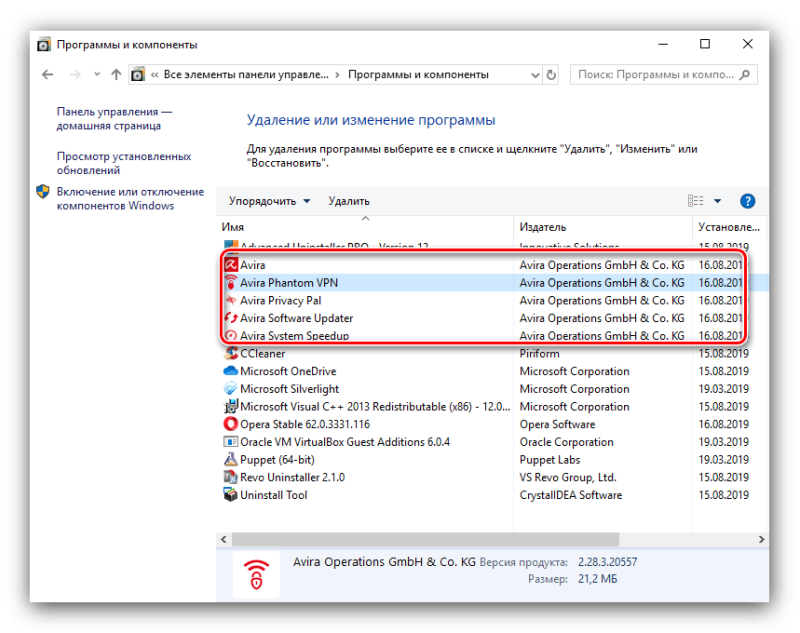Click the change view layout icon
The width and height of the screenshot is (800, 633).
(695, 201)
